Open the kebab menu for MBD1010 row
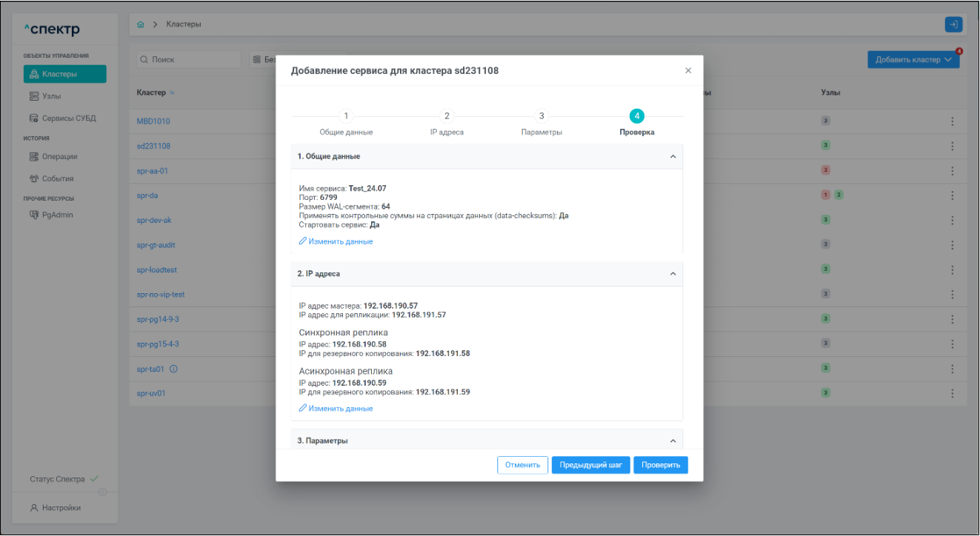The height and width of the screenshot is (536, 980). [953, 121]
